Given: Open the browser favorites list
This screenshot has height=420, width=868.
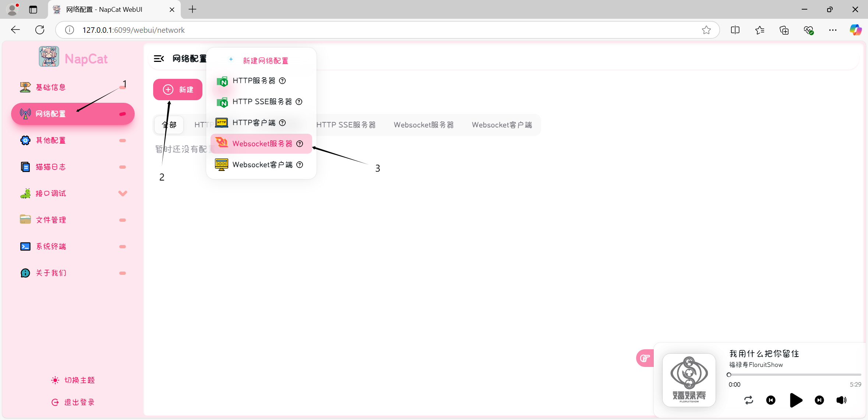Looking at the screenshot, I should click(x=759, y=30).
